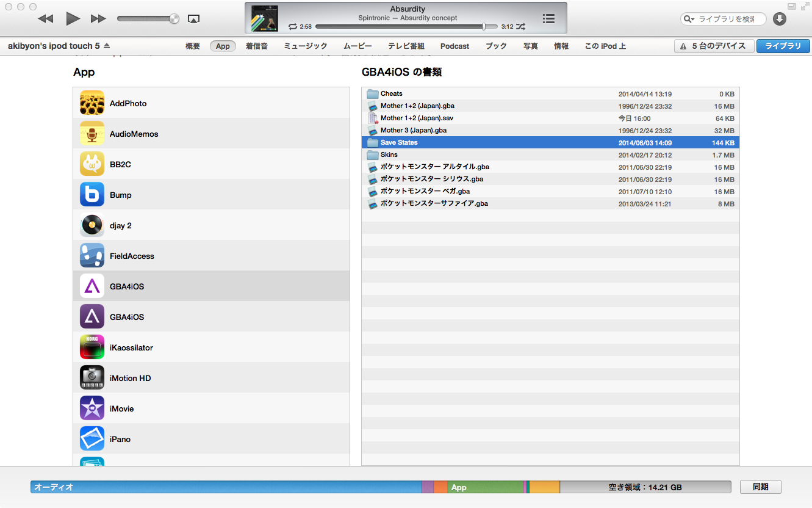Skip ahead with the fast-forward button
This screenshot has width=812, height=508.
coord(98,19)
